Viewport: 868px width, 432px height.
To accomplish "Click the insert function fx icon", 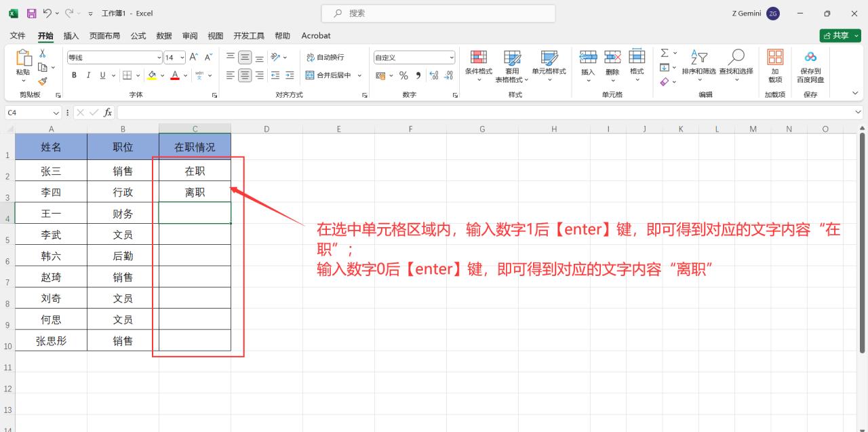I will click(x=108, y=113).
